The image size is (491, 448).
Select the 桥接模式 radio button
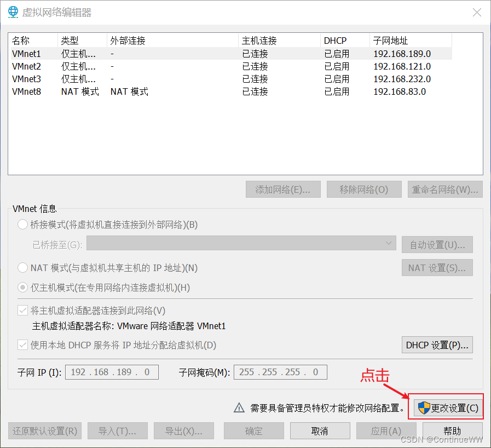(x=23, y=225)
